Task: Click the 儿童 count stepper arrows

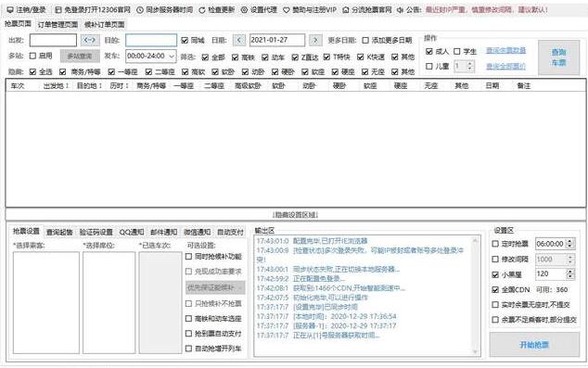Action: tap(470, 67)
